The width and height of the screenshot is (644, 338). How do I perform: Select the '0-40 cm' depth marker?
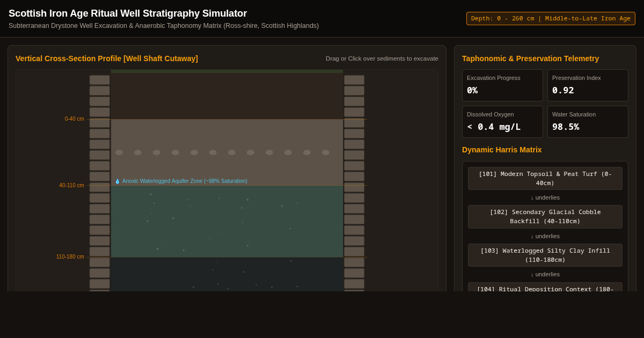[x=75, y=119]
